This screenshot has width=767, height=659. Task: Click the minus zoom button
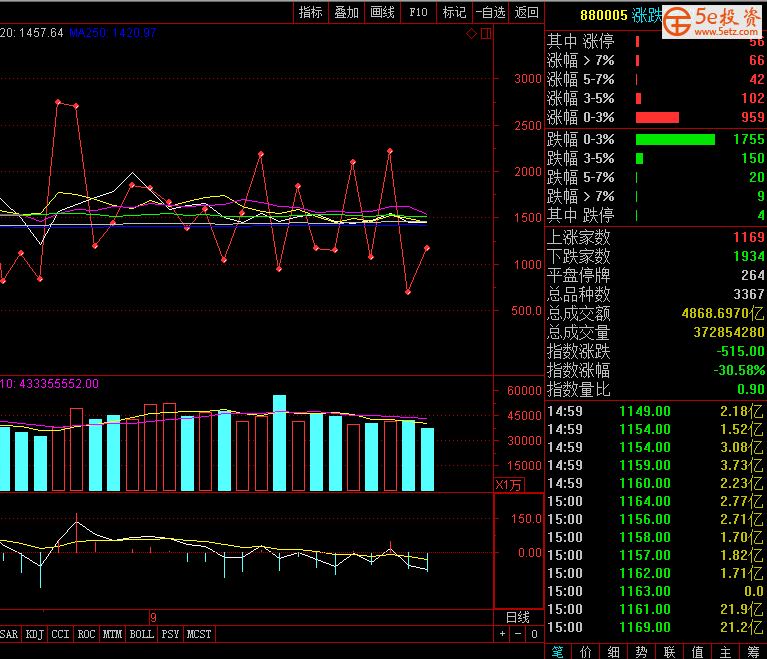(518, 634)
